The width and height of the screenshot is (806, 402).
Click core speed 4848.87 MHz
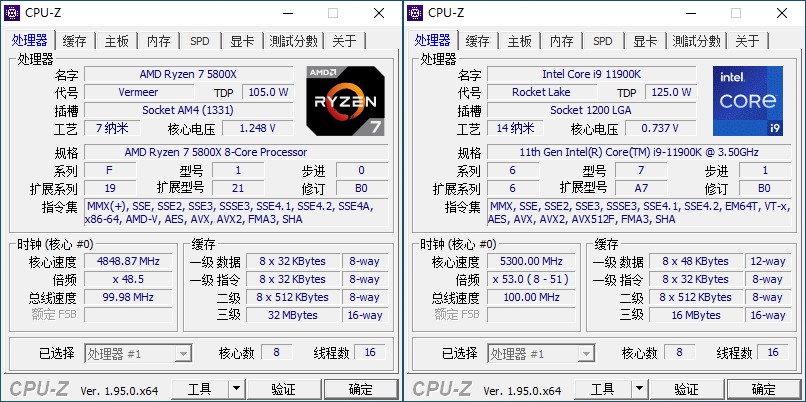tap(129, 261)
